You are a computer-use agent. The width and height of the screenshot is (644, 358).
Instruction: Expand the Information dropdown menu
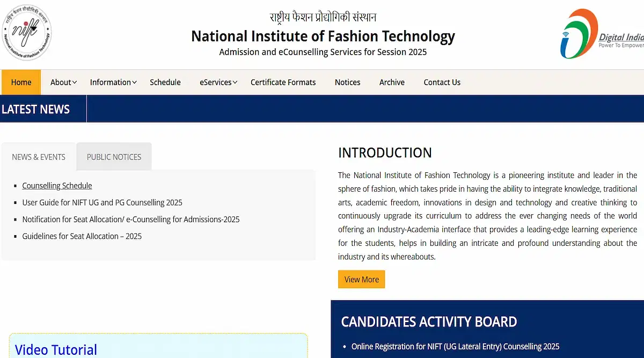coord(113,82)
